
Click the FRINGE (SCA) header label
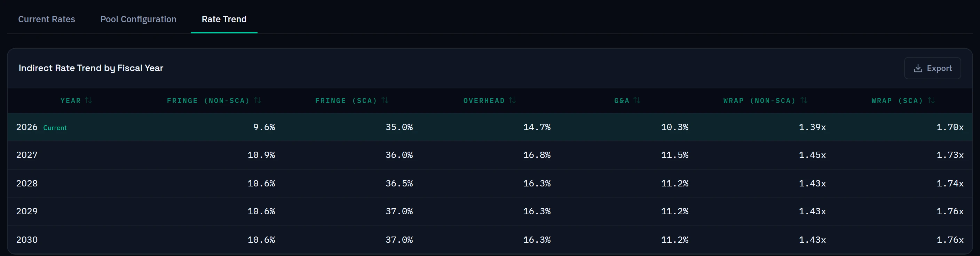(x=346, y=101)
